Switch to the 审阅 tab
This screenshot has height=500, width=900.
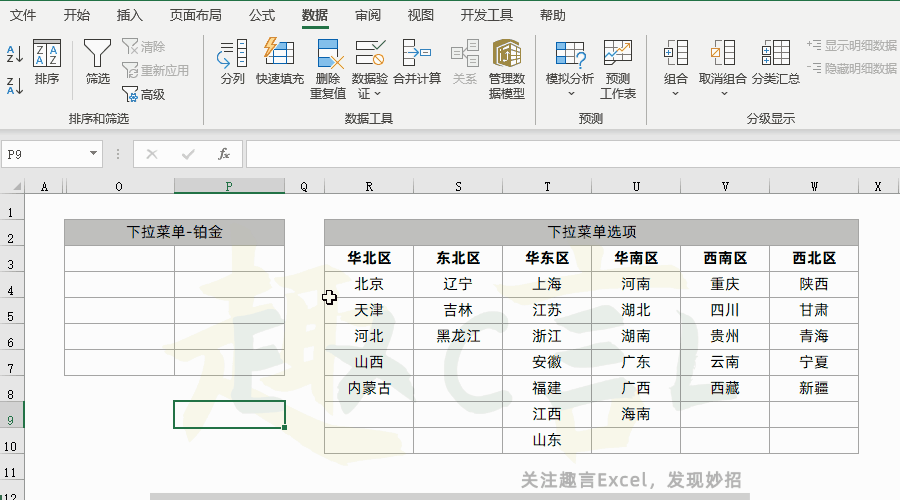pos(367,15)
